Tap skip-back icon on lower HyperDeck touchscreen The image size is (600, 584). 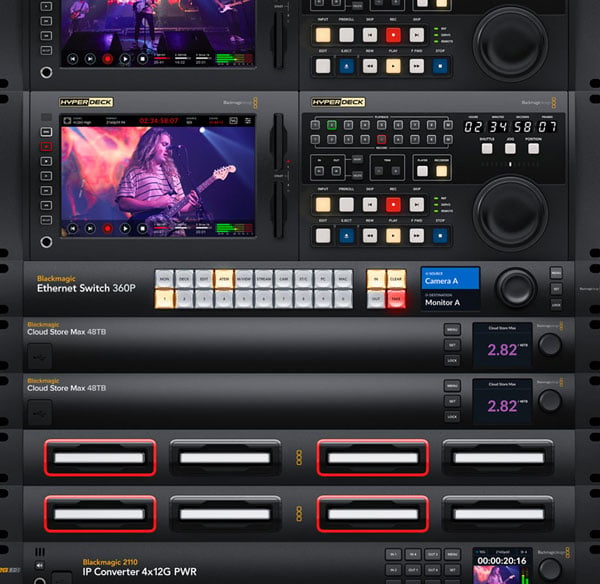(72, 228)
